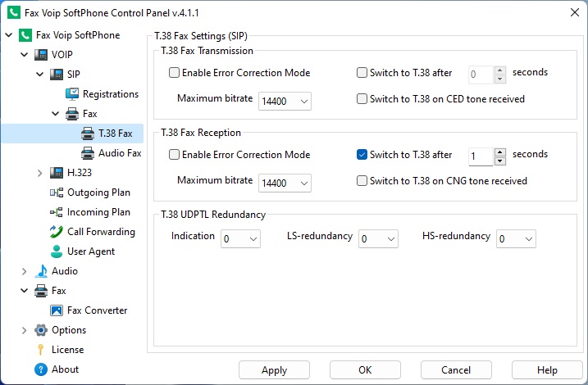Expand the Options tree node

(x=25, y=330)
